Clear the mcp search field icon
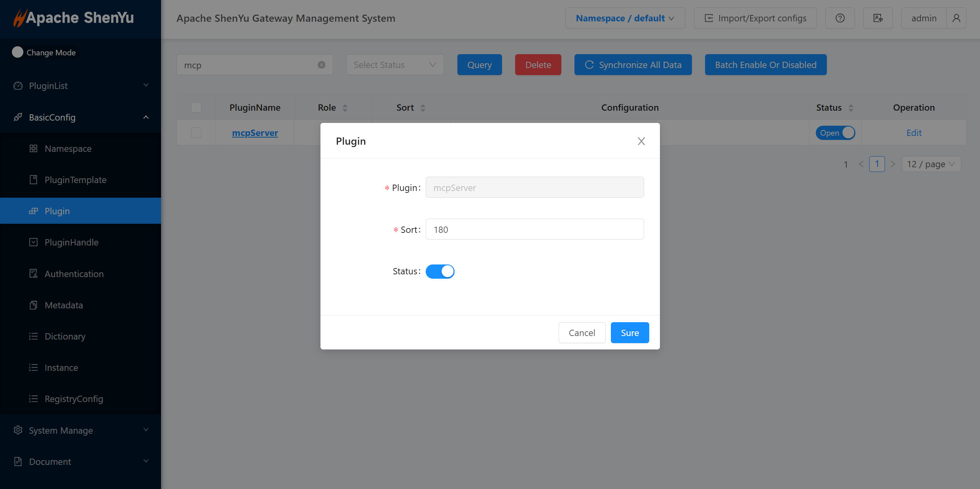Screen dimensions: 980x489 click(x=321, y=65)
